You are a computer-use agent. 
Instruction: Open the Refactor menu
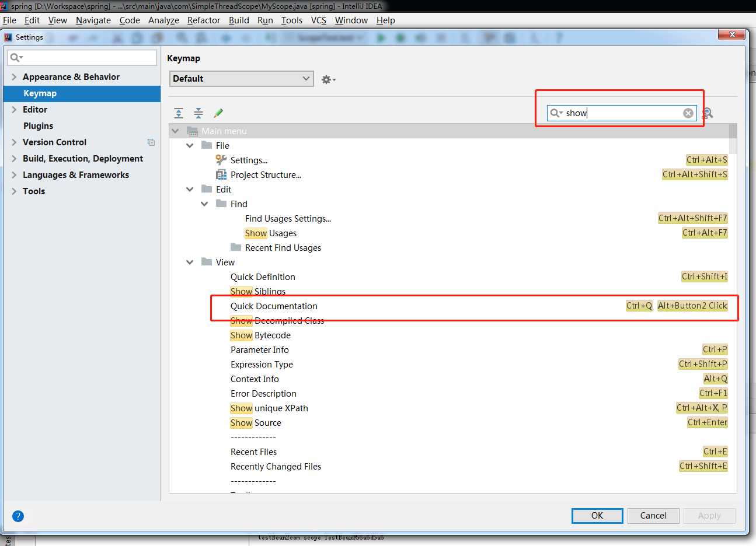[204, 20]
